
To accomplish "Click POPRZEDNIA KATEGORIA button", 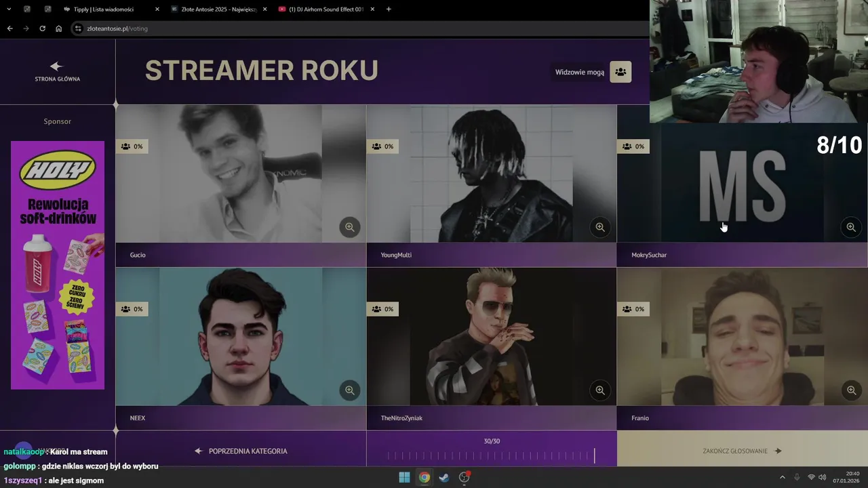I will coord(241,451).
